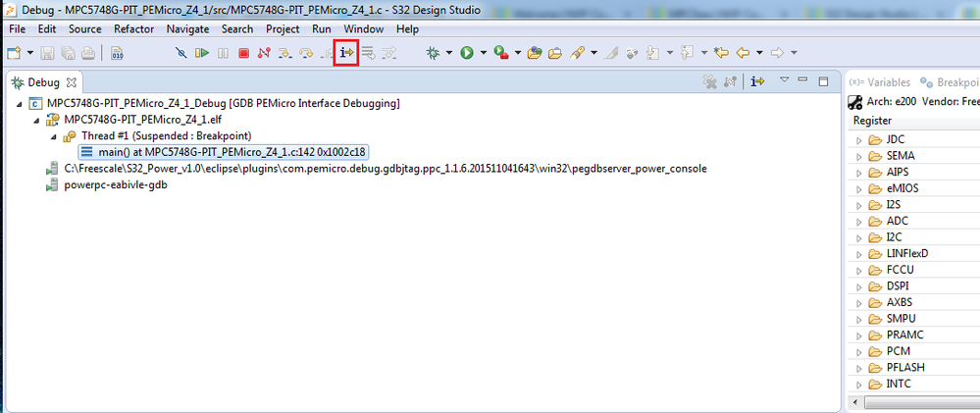Open the New wizard dropdown arrow
This screenshot has height=413, width=980.
pyautogui.click(x=29, y=53)
